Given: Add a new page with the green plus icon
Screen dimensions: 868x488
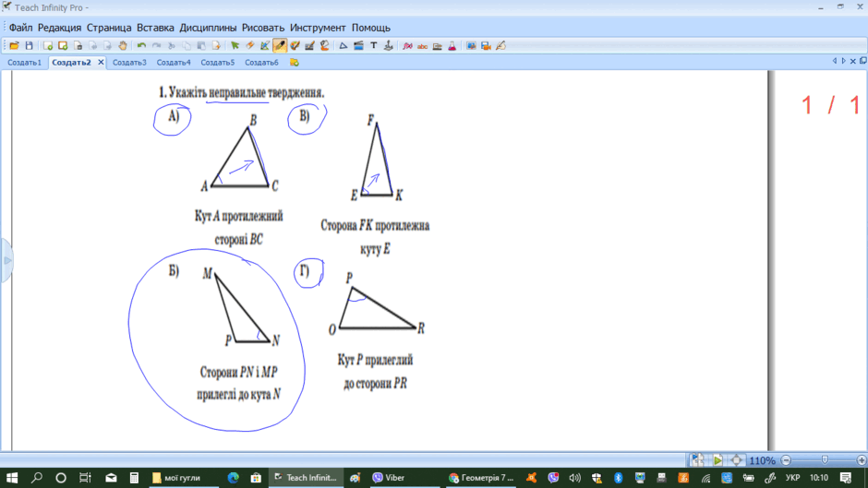Looking at the screenshot, I should (x=48, y=46).
